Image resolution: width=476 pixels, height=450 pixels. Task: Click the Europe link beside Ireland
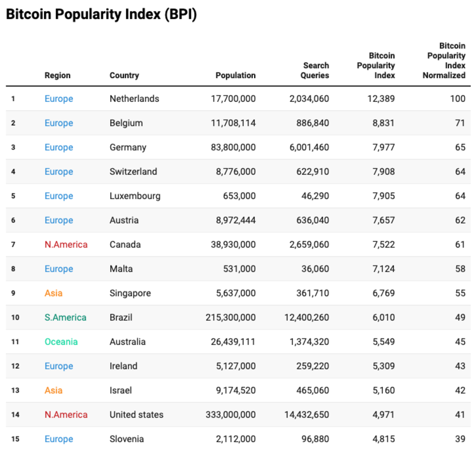59,366
